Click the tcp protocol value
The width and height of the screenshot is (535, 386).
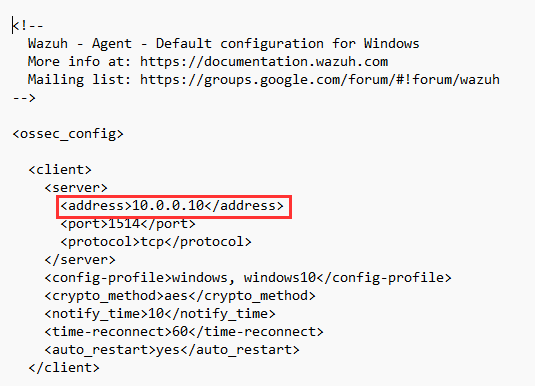(x=152, y=242)
